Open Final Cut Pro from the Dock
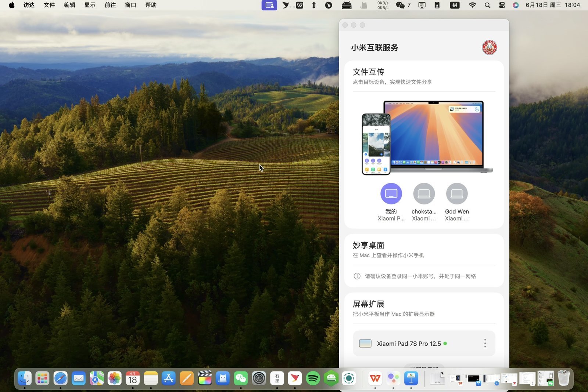This screenshot has width=588, height=392. tap(205, 378)
